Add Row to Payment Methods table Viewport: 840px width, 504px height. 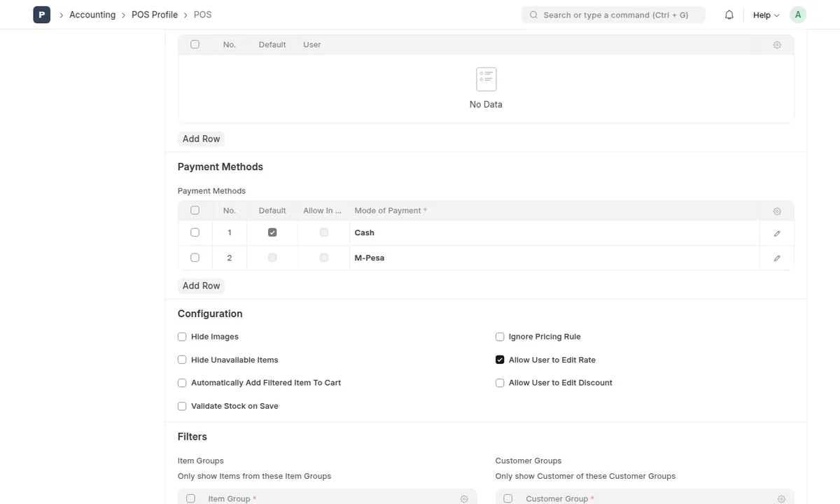coord(202,286)
